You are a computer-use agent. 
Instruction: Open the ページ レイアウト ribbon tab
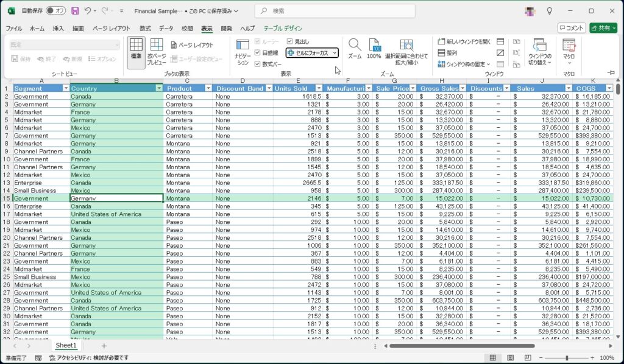pos(111,28)
